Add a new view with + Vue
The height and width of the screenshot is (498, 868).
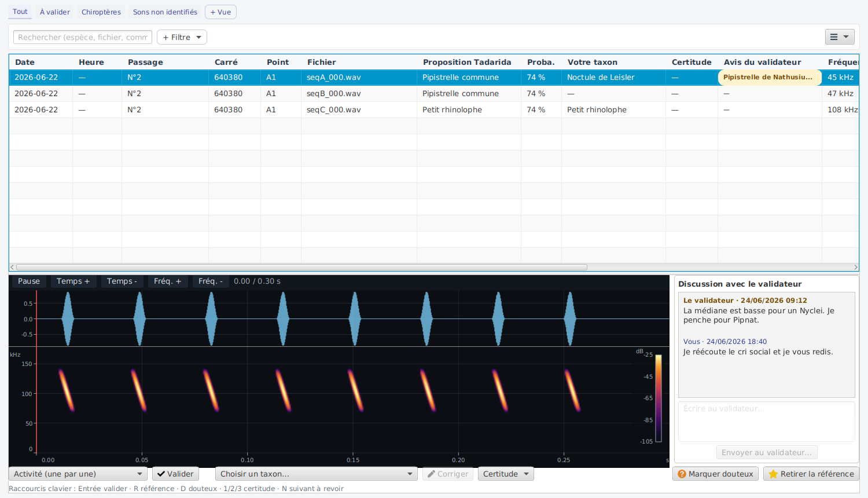click(220, 12)
